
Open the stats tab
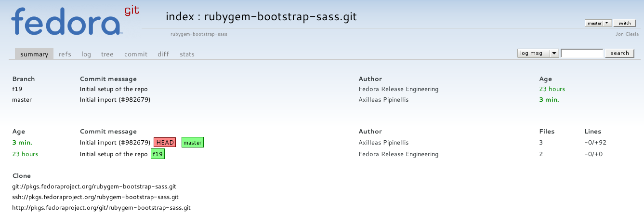[187, 54]
